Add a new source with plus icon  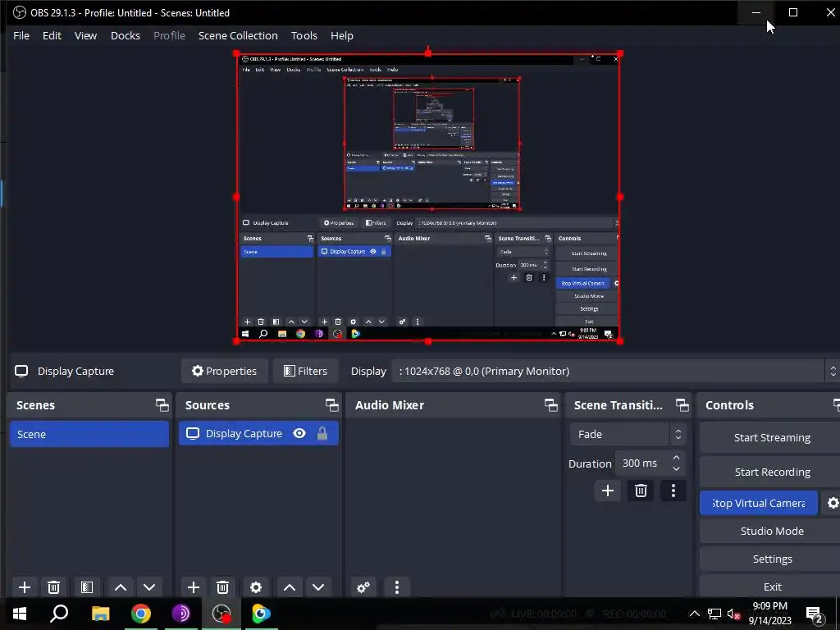pyautogui.click(x=194, y=587)
